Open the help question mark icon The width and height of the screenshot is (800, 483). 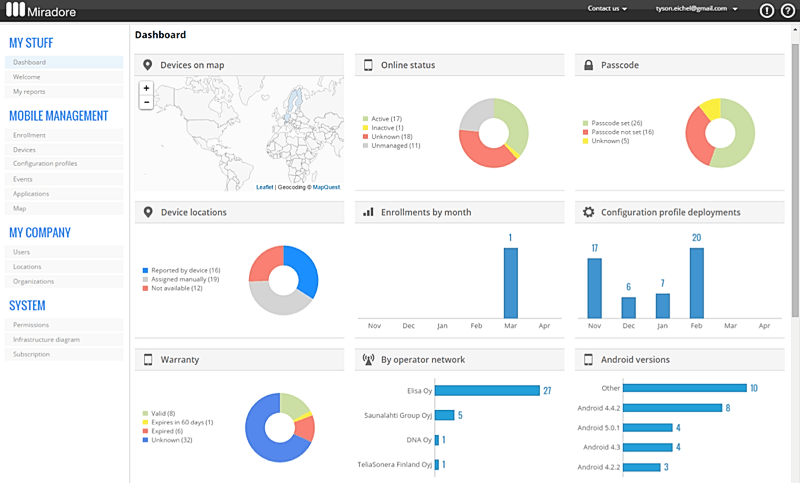pos(787,11)
